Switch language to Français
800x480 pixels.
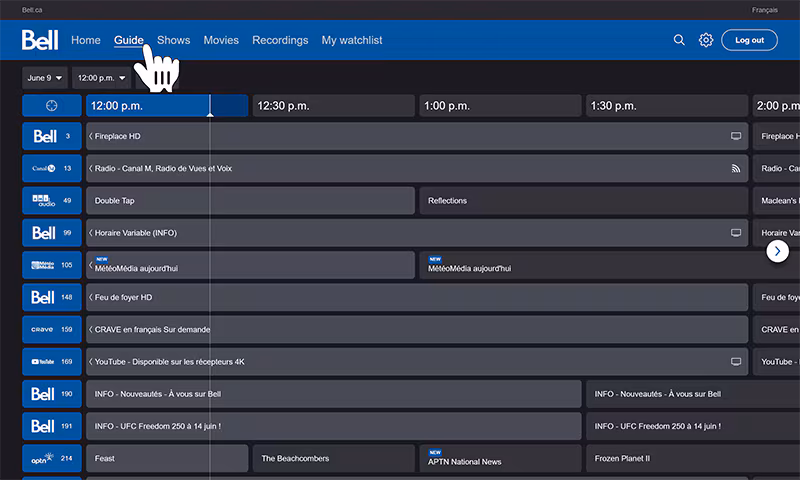pos(764,10)
